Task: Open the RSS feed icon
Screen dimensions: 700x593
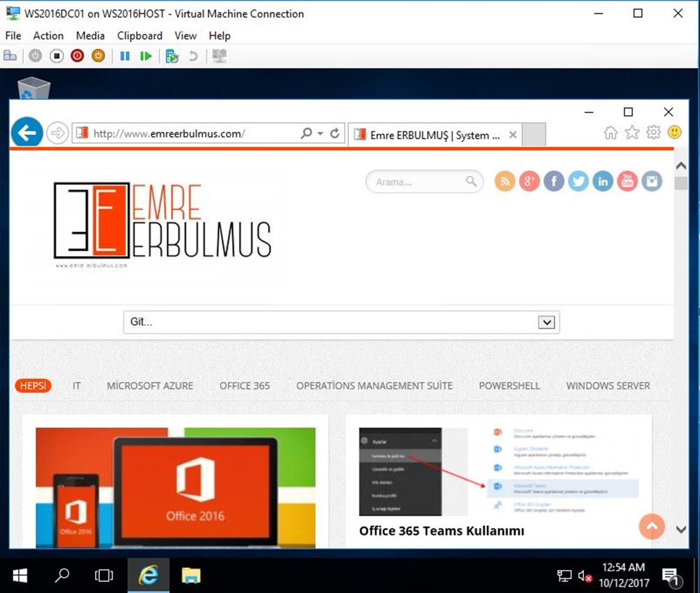Action: pyautogui.click(x=505, y=181)
